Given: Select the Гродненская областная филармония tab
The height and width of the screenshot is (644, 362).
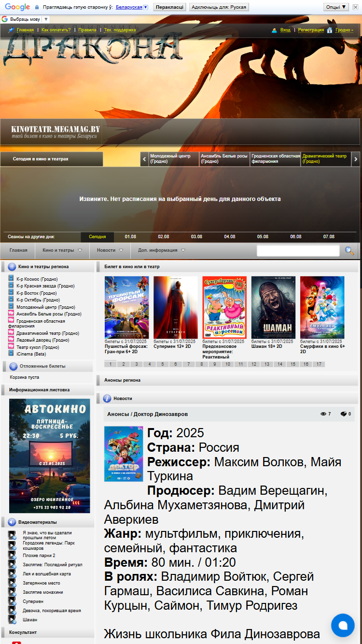Looking at the screenshot, I should coord(275,159).
